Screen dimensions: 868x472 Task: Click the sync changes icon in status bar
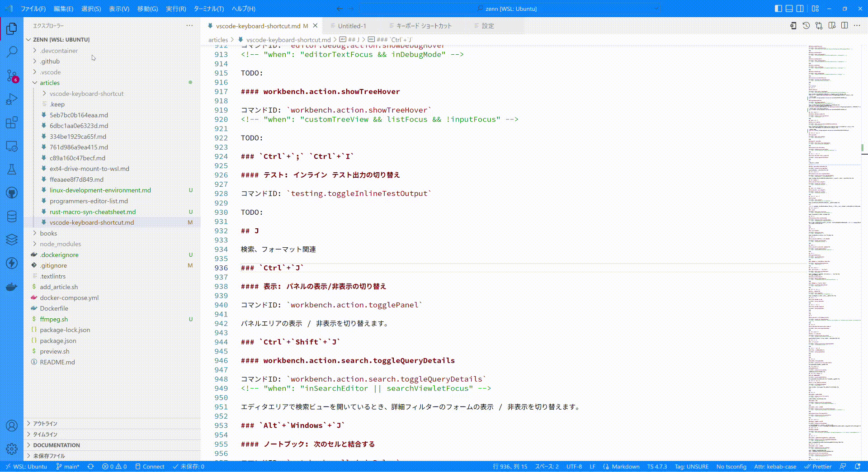point(90,467)
